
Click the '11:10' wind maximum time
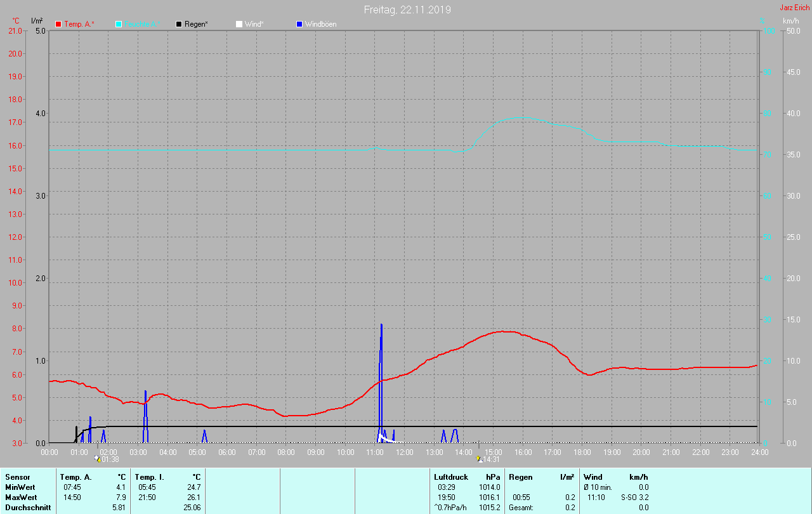pos(596,498)
